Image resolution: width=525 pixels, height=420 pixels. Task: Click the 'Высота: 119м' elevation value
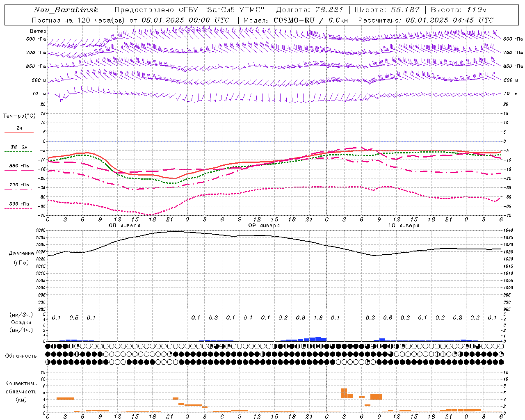(459, 10)
